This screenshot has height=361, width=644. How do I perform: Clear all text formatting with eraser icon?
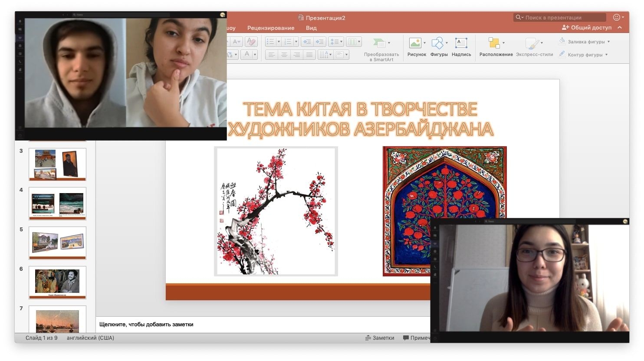click(x=251, y=42)
